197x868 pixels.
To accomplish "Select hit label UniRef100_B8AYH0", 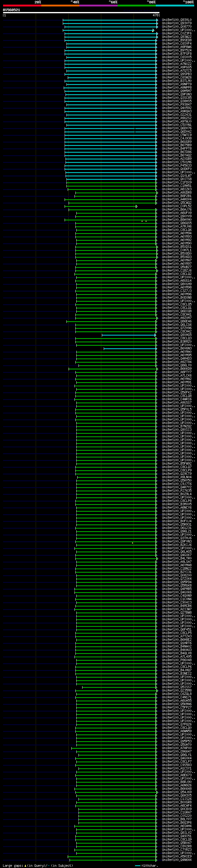I will pos(177,220).
